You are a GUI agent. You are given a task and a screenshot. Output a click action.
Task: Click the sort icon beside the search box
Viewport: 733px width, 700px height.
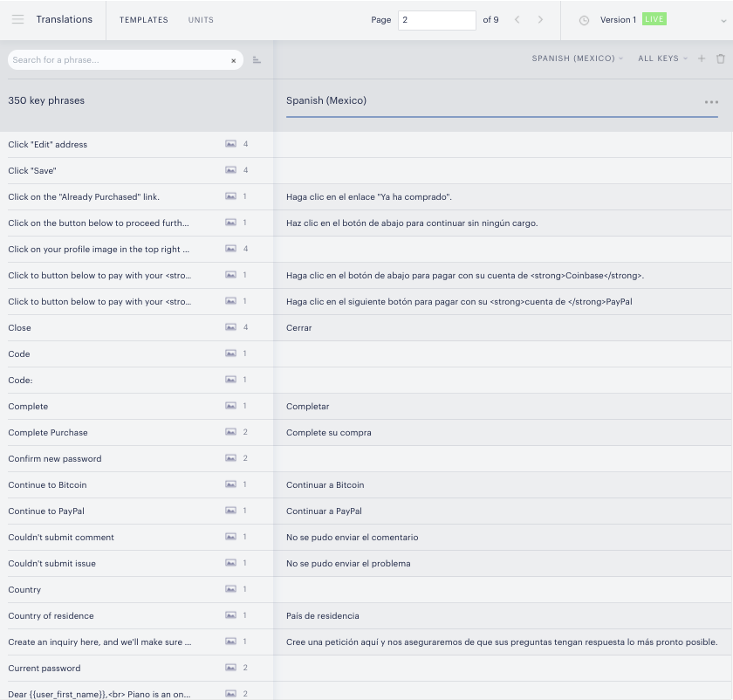click(257, 60)
